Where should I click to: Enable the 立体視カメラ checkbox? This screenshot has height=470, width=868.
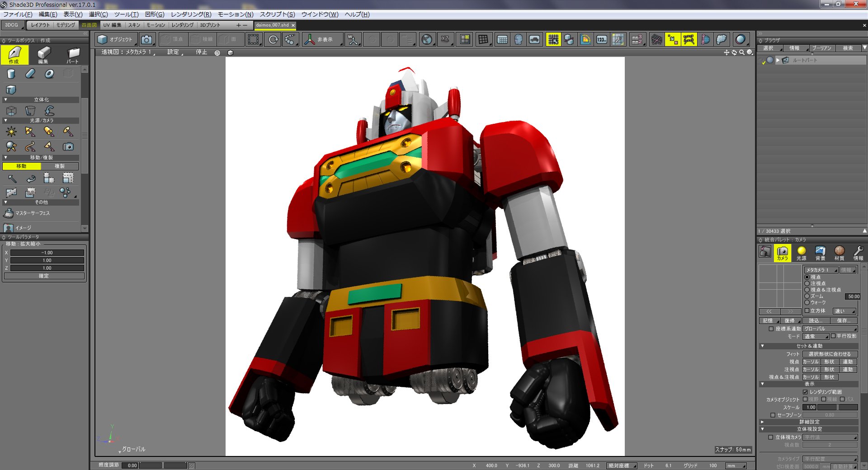771,437
